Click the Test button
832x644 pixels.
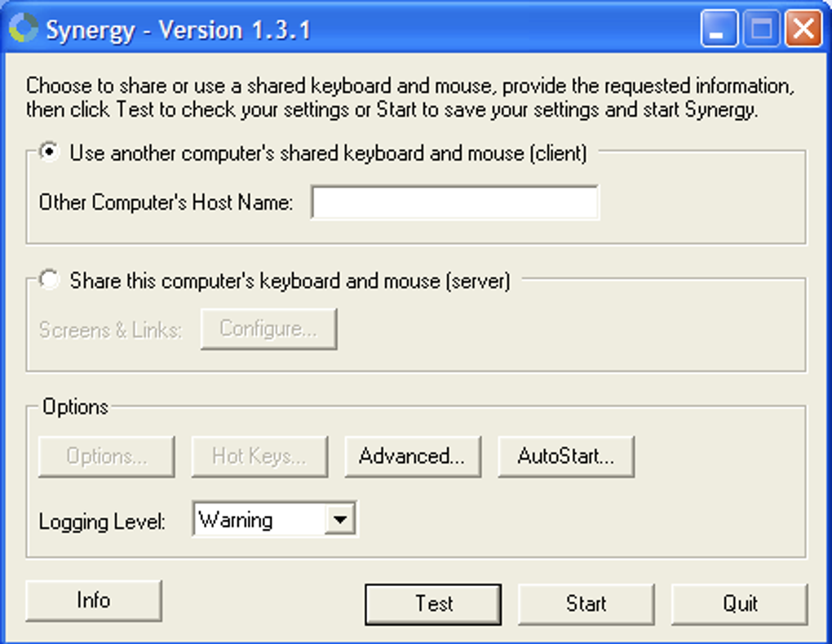(433, 604)
